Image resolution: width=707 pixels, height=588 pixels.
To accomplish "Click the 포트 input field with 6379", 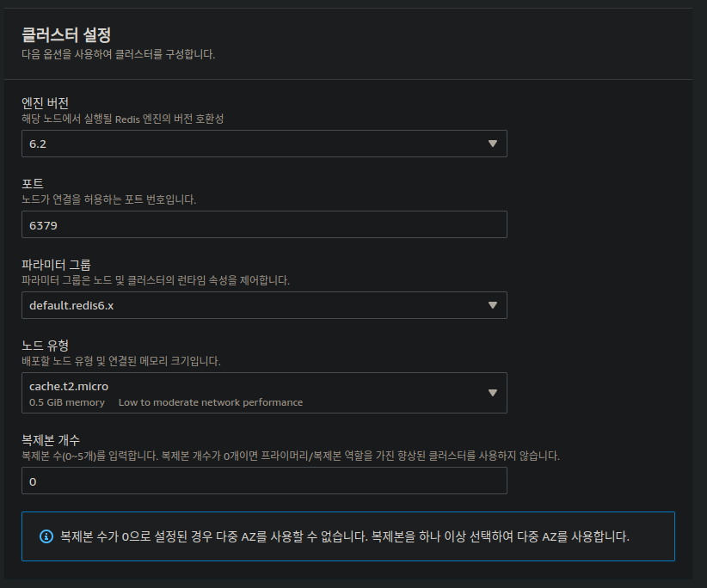I will pos(264,225).
